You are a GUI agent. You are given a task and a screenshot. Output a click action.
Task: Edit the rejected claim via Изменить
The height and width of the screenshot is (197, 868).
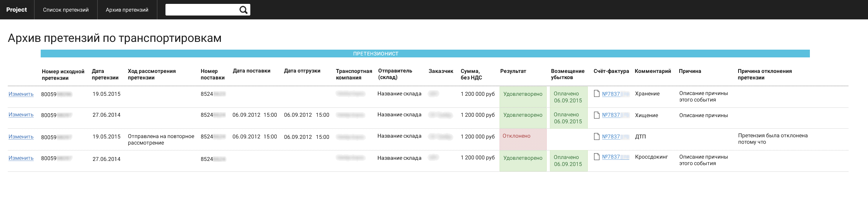(x=21, y=137)
